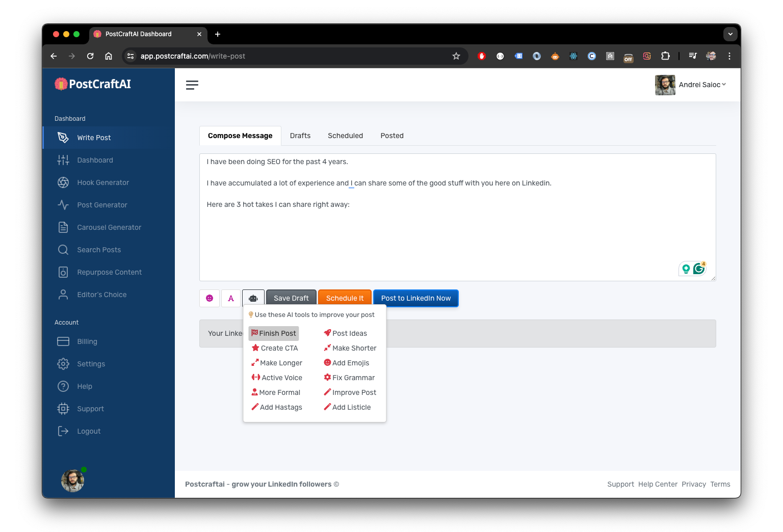Click the green lightbulb suggestion icon in editor
This screenshot has height=532, width=783.
[x=686, y=269]
